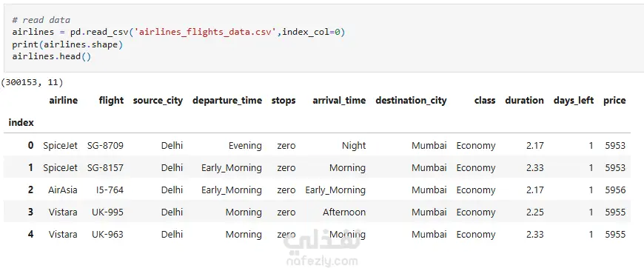Select the class column header
644x268 pixels.
(x=485, y=100)
